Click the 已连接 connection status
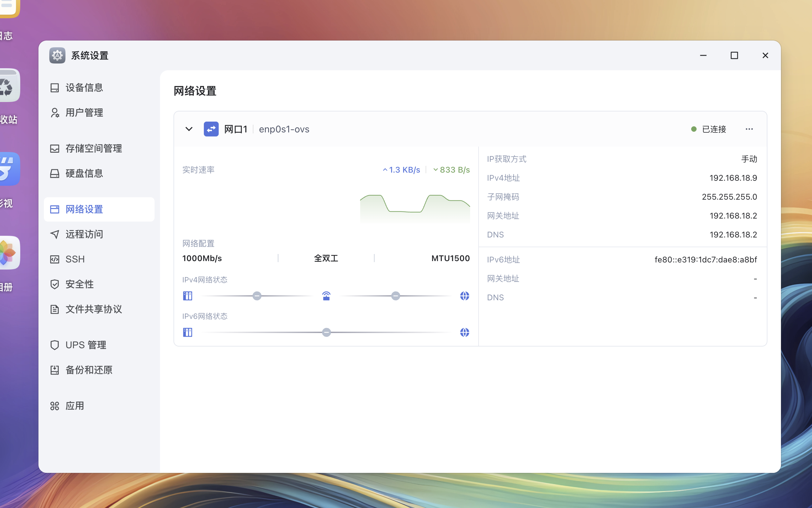 (709, 129)
